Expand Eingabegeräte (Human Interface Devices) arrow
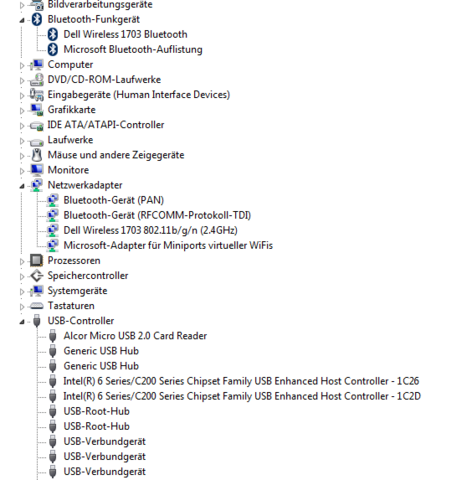 [22, 96]
